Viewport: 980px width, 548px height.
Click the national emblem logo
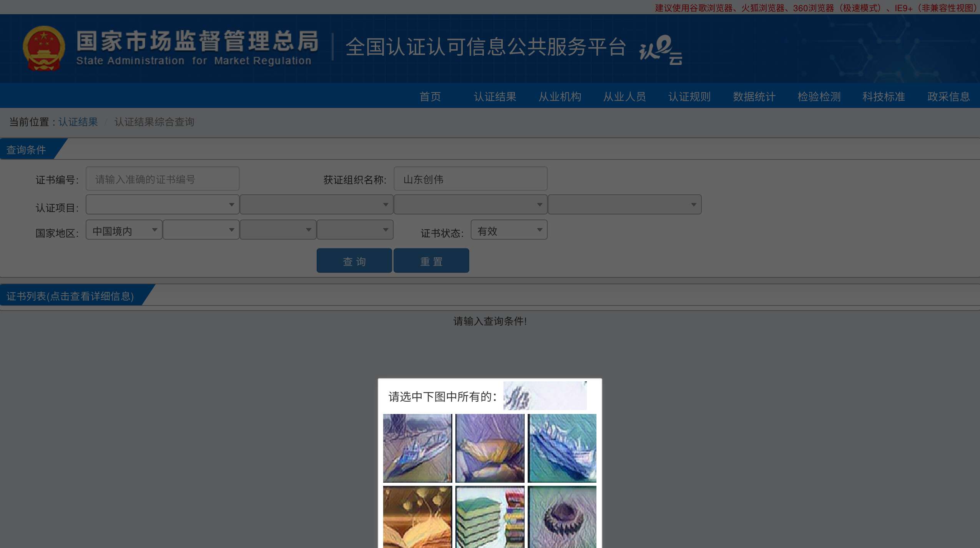[x=44, y=48]
